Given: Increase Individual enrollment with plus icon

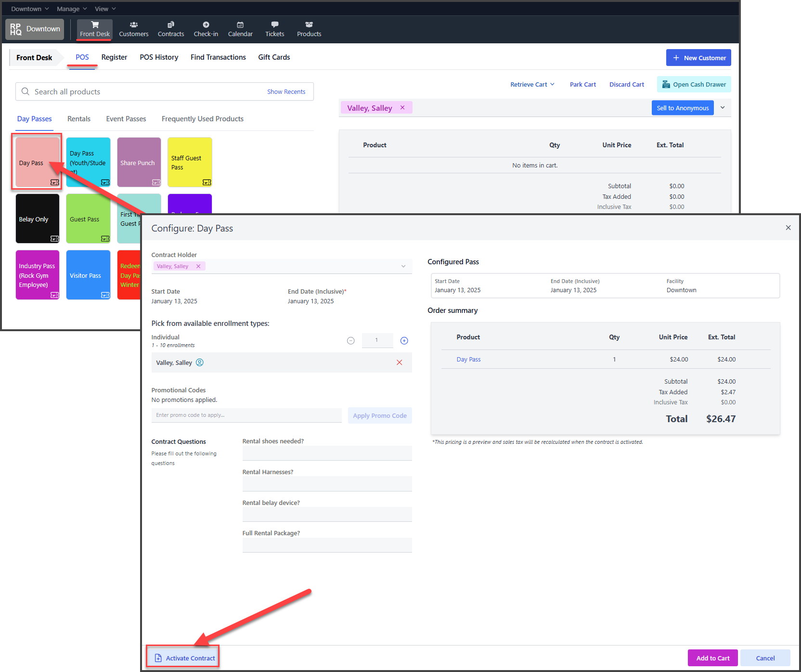Looking at the screenshot, I should (x=404, y=341).
